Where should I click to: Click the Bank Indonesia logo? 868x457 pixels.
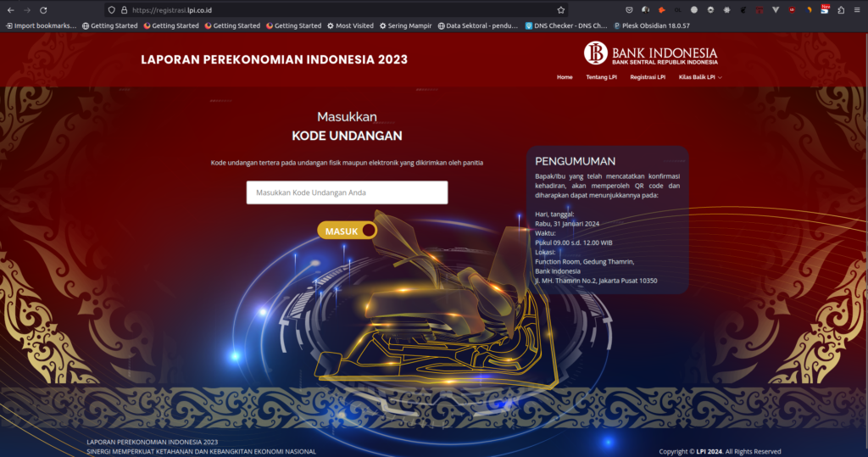650,53
